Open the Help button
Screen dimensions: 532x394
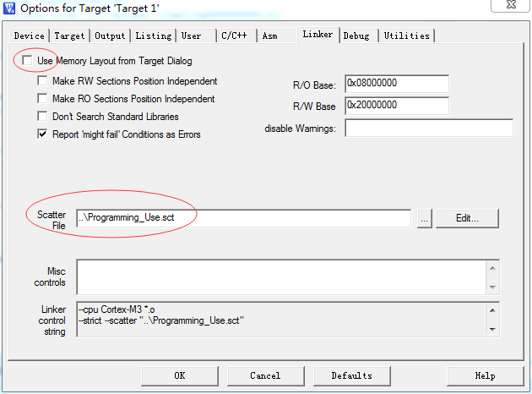tap(486, 375)
